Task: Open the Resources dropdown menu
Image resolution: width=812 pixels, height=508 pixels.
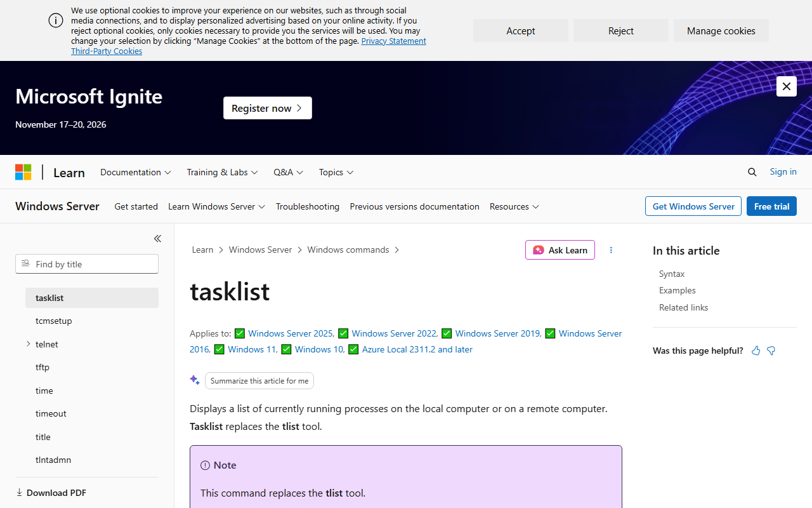Action: [514, 206]
